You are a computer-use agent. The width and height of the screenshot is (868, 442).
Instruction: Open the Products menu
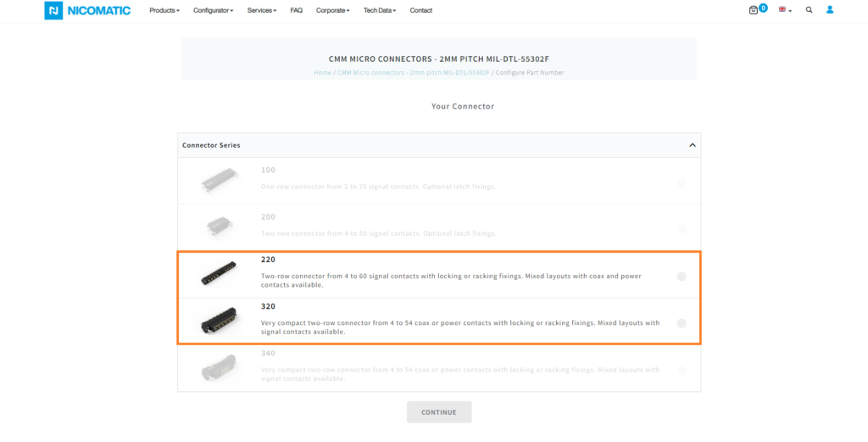pyautogui.click(x=164, y=10)
